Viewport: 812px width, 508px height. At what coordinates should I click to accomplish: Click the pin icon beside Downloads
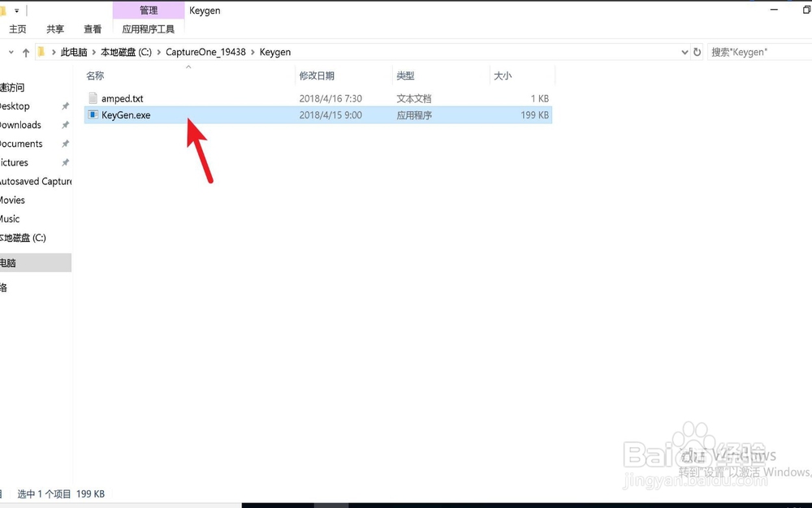coord(65,125)
